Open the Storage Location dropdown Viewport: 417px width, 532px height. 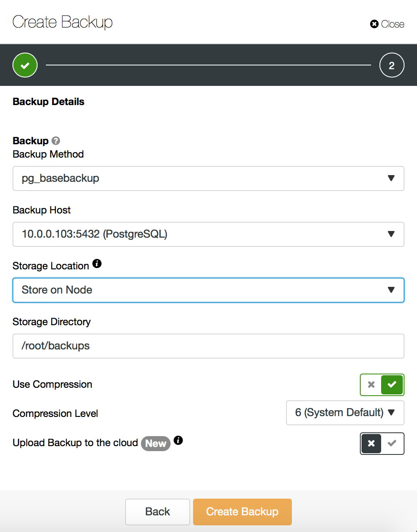208,290
